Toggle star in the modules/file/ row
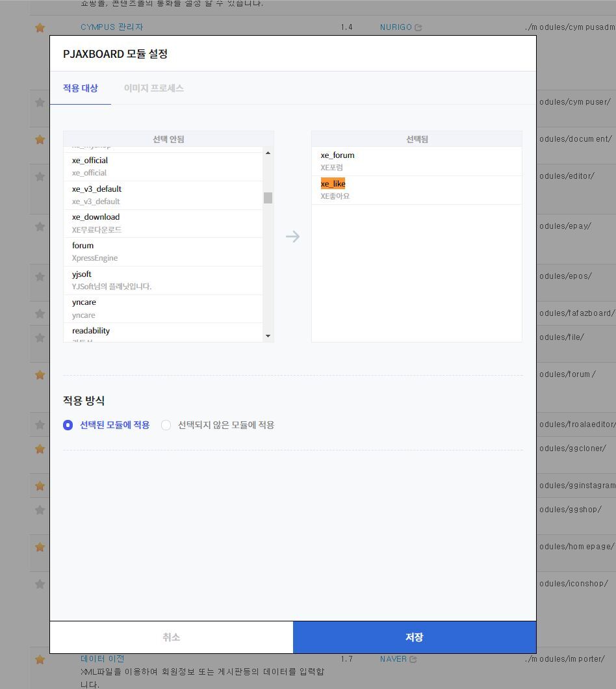This screenshot has height=689, width=616. point(40,338)
